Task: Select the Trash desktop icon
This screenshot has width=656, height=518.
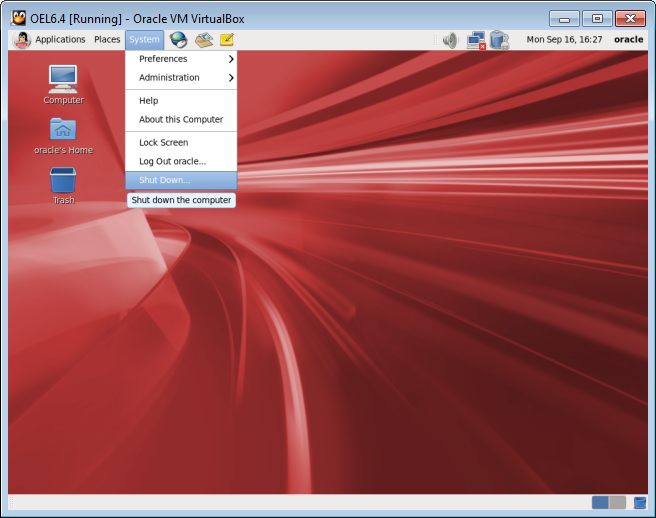Action: (63, 186)
